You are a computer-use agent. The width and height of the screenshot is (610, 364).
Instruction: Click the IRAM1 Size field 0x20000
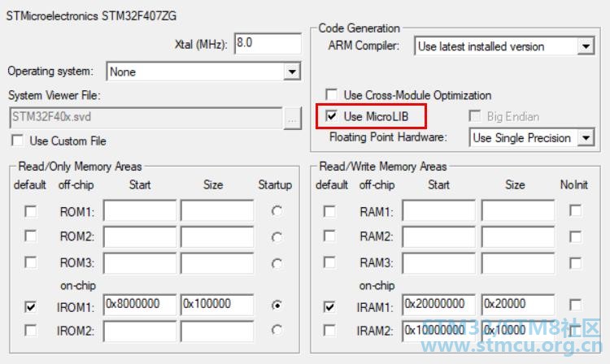click(x=518, y=304)
